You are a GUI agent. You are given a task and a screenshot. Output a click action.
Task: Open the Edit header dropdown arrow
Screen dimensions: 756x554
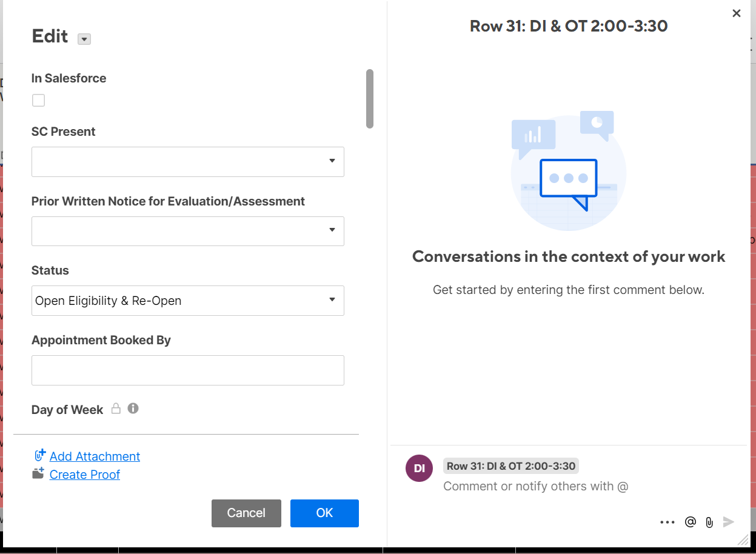pyautogui.click(x=84, y=39)
